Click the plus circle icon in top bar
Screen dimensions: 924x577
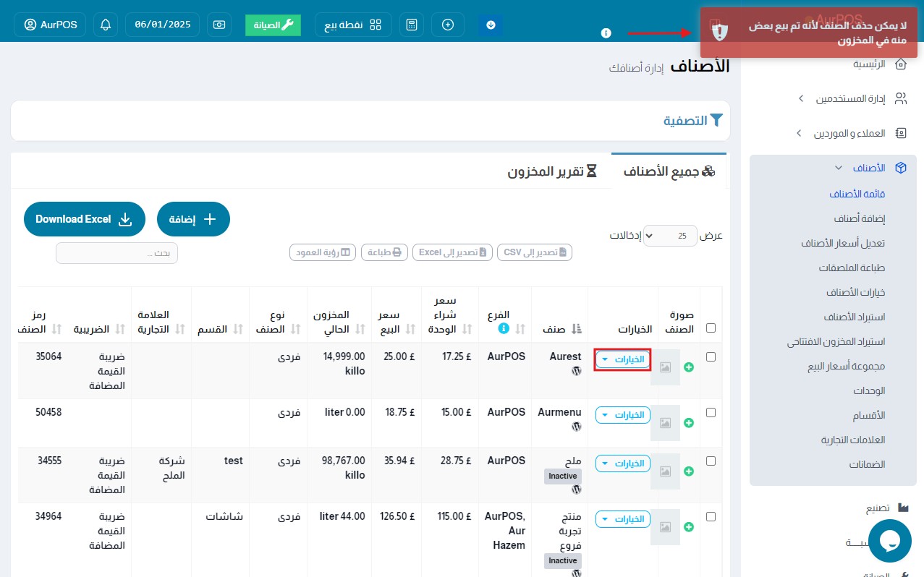(448, 25)
